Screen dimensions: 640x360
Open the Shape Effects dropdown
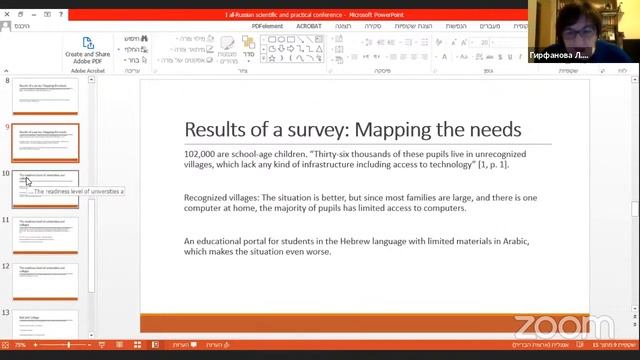pyautogui.click(x=186, y=60)
